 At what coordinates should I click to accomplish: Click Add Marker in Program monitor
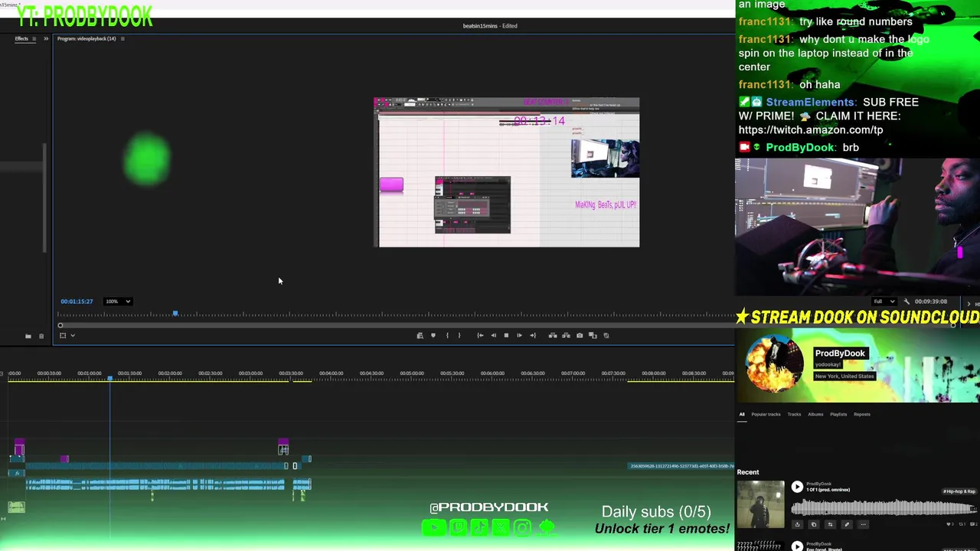[x=433, y=335]
